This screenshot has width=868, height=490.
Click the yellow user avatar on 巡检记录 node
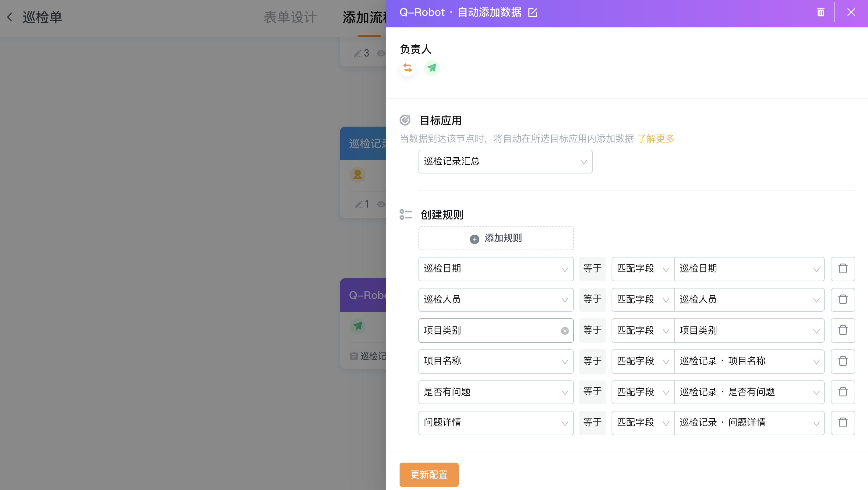click(x=358, y=175)
